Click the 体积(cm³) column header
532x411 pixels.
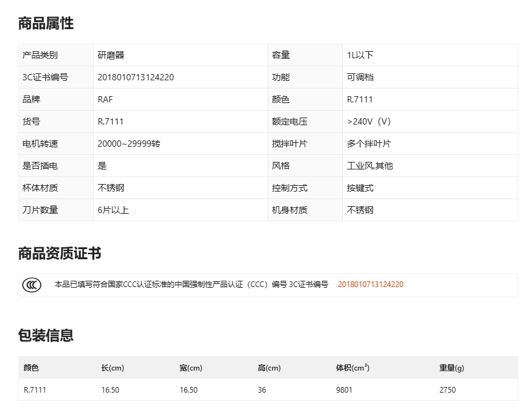[x=352, y=368]
